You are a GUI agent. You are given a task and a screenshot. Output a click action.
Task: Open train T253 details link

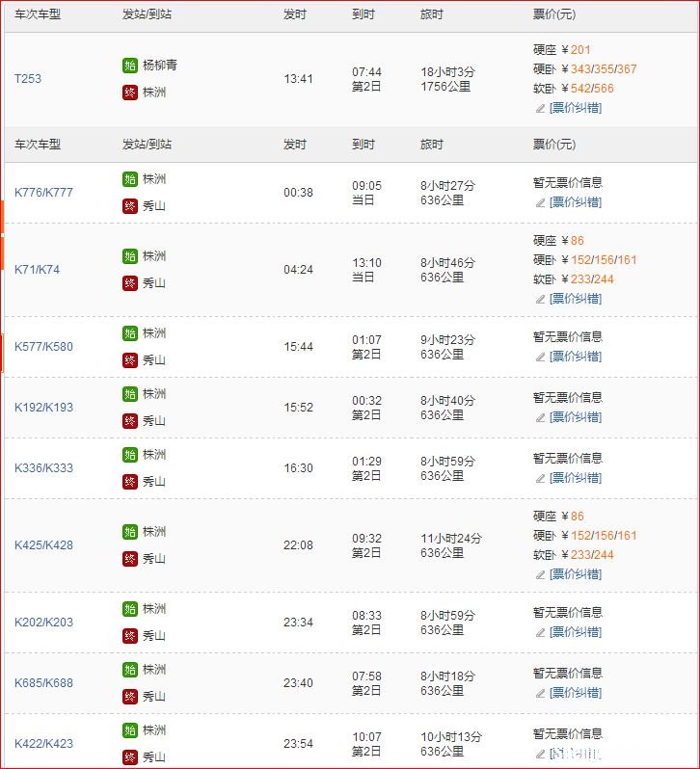coord(28,78)
